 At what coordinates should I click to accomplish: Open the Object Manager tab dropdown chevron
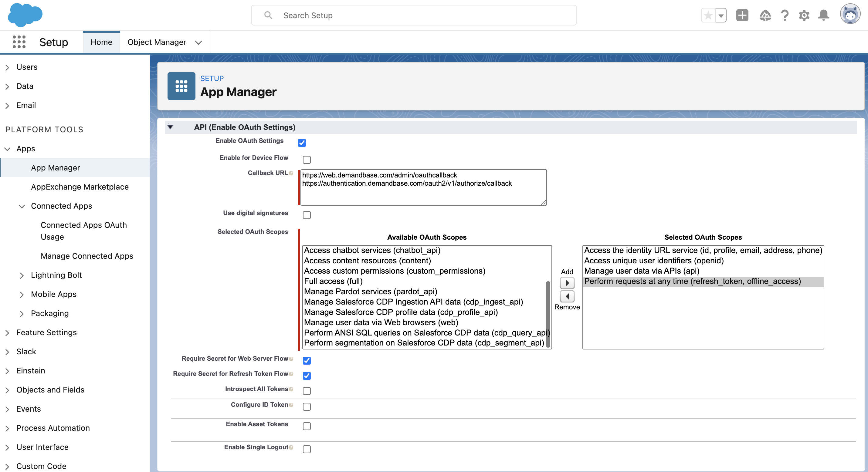(x=198, y=42)
